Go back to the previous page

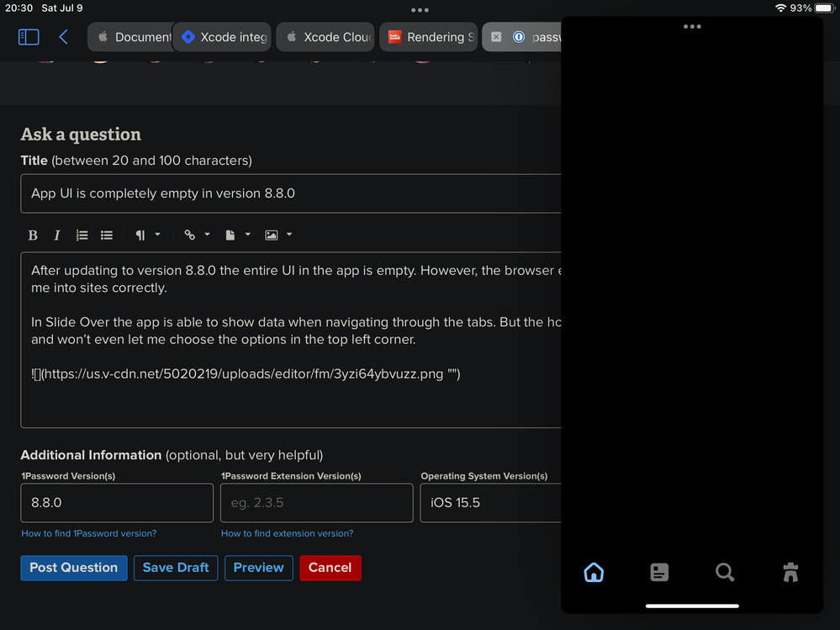(64, 37)
